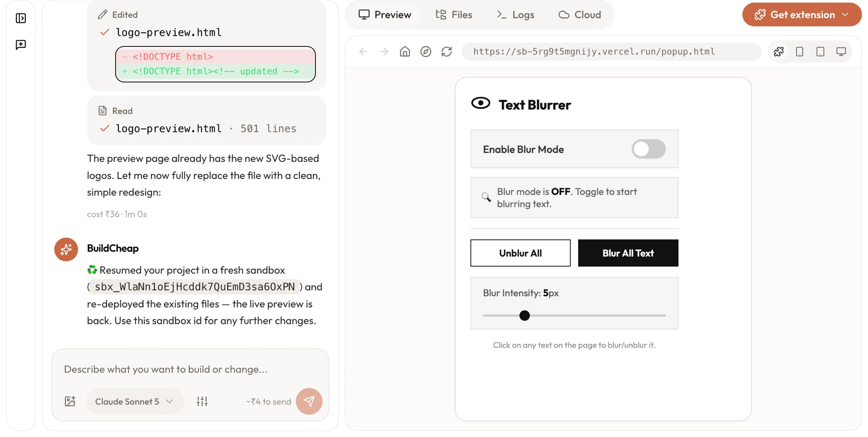Switch to the Preview tab
868x437 pixels.
(x=385, y=15)
